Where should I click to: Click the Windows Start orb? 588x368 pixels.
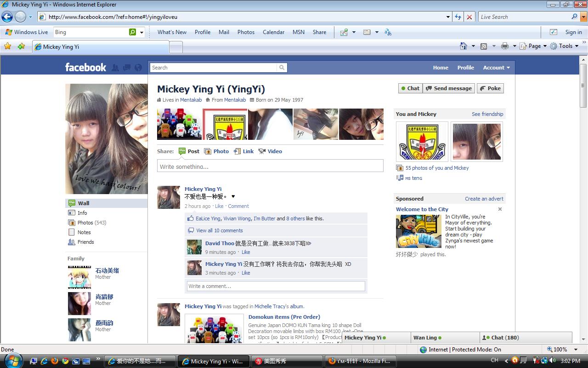pyautogui.click(x=12, y=360)
